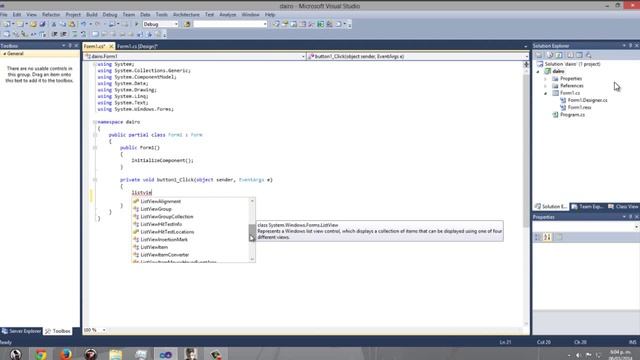Select ListViewHitTestInfo in the IntelliSense list
Image resolution: width=640 pixels, height=360 pixels.
coord(161,224)
